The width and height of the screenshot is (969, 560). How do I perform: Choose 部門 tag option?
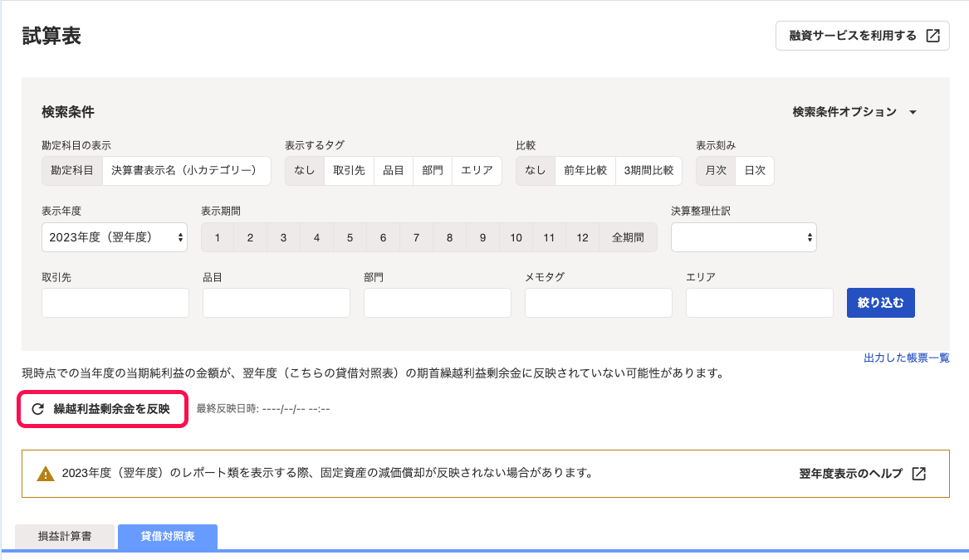(433, 170)
